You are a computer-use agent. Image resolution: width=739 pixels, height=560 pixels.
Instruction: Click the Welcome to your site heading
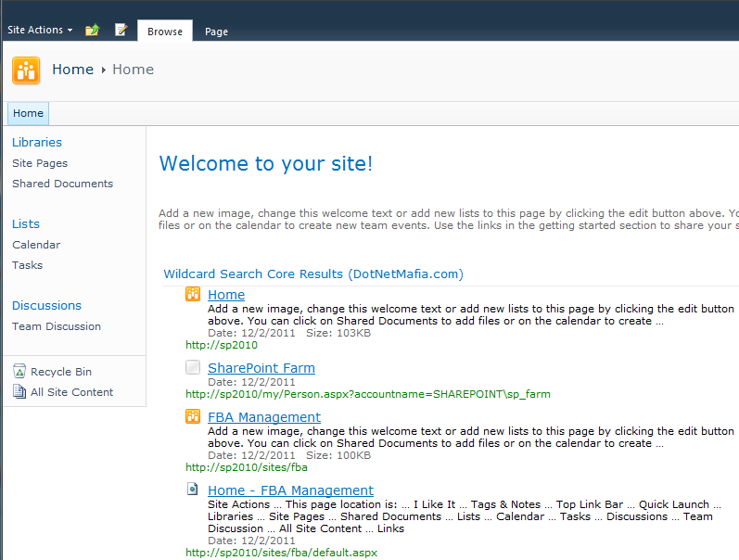[266, 163]
